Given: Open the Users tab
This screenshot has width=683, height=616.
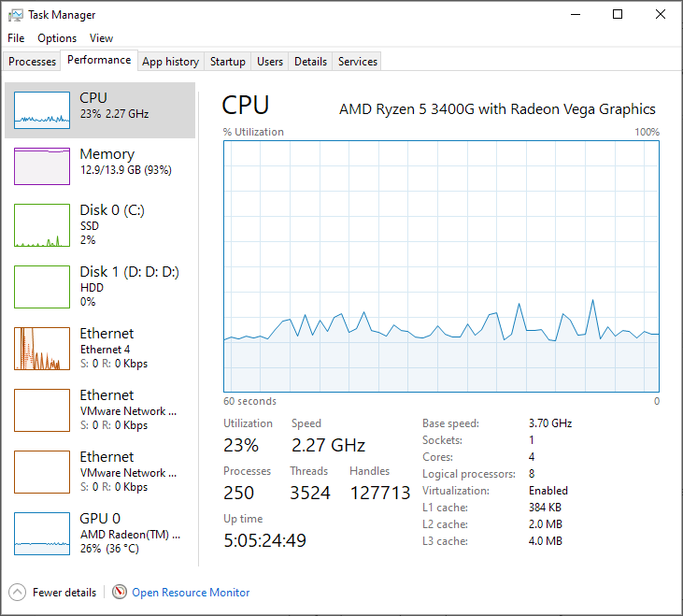Looking at the screenshot, I should (x=270, y=62).
